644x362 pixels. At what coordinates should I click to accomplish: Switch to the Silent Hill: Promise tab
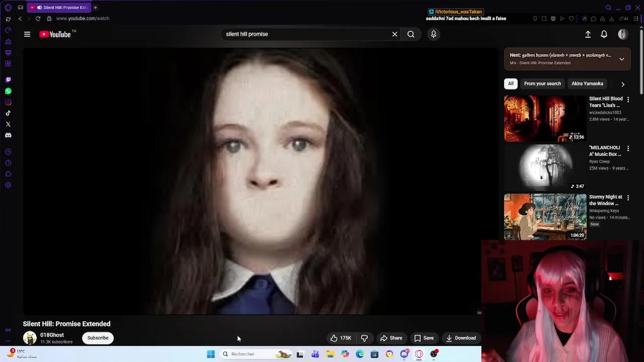point(59,8)
